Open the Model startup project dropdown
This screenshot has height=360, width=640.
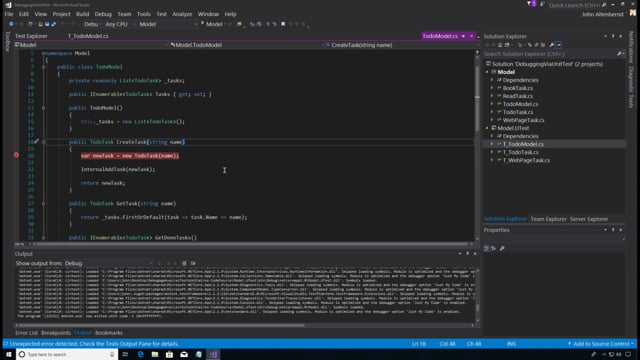click(168, 24)
